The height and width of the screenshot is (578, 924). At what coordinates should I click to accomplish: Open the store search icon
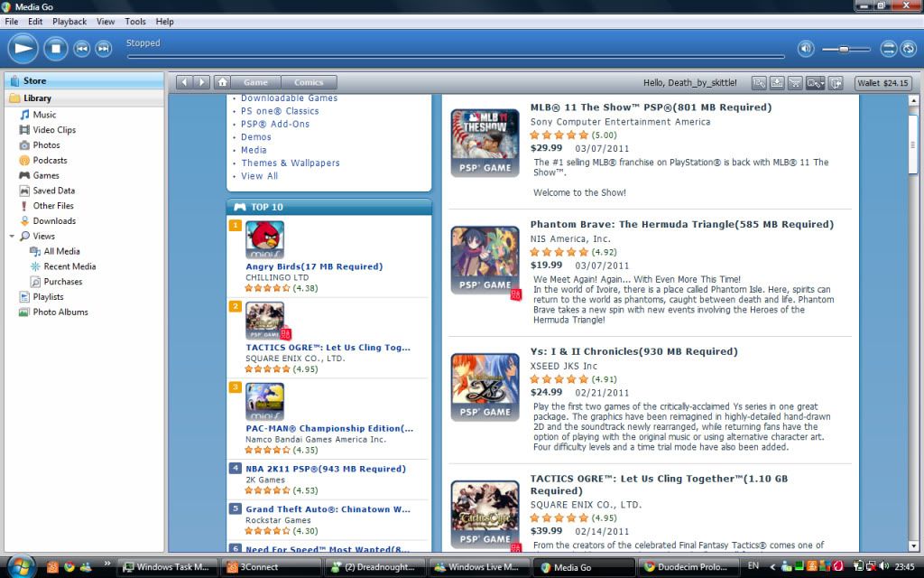pos(759,83)
